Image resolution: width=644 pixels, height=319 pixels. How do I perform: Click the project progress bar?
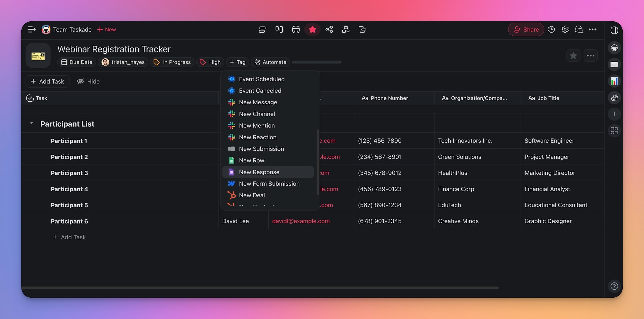317,62
